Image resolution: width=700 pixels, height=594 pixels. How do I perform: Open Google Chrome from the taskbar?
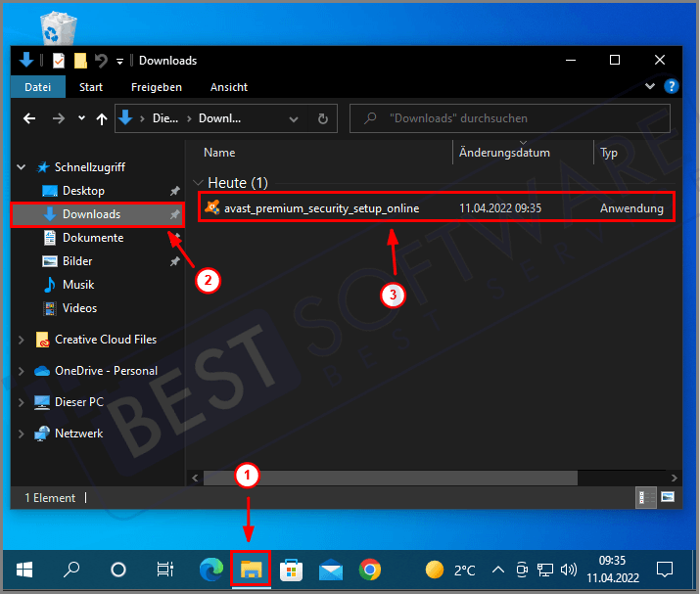click(x=369, y=569)
